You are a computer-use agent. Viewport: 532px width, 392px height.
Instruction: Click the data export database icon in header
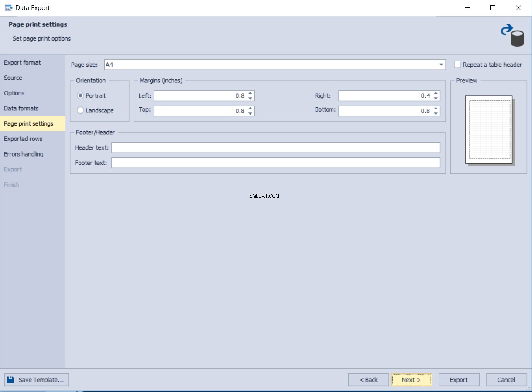(x=512, y=35)
